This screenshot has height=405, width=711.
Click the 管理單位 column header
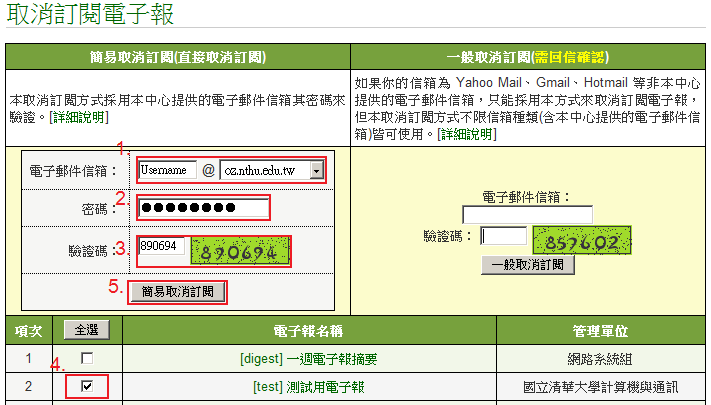pyautogui.click(x=602, y=330)
